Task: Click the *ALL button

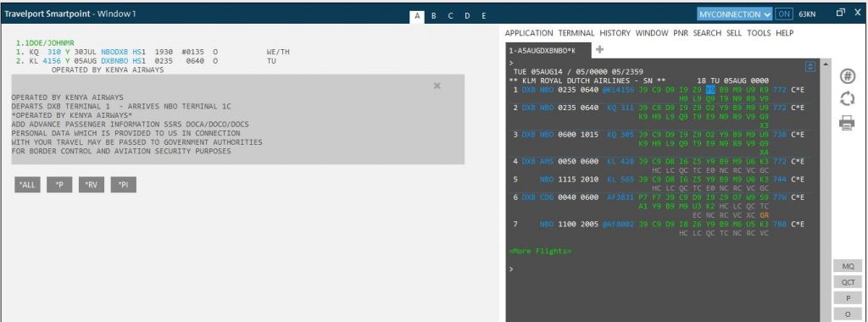Action: (x=28, y=186)
